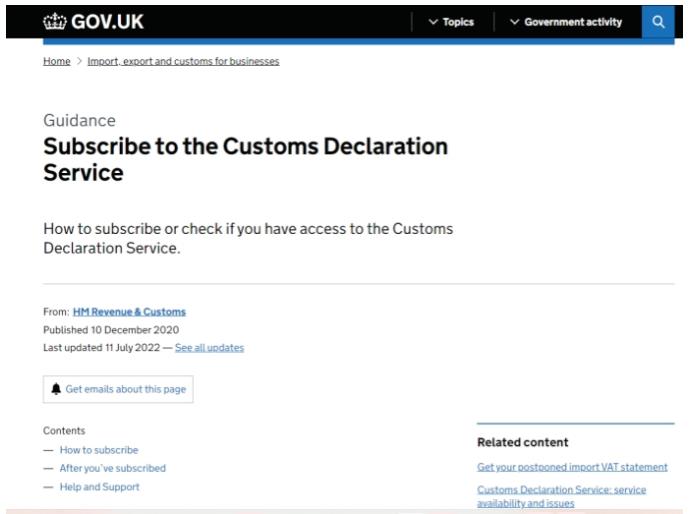Select 'Last updated 11 July 2022' text
This screenshot has height=514, width=700.
click(x=101, y=347)
